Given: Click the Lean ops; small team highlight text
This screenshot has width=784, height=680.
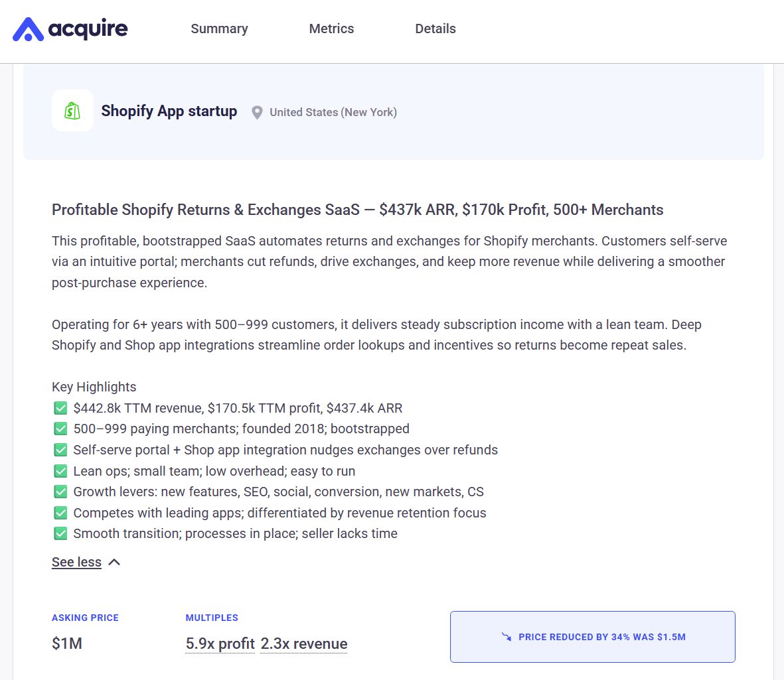Looking at the screenshot, I should click(x=214, y=471).
